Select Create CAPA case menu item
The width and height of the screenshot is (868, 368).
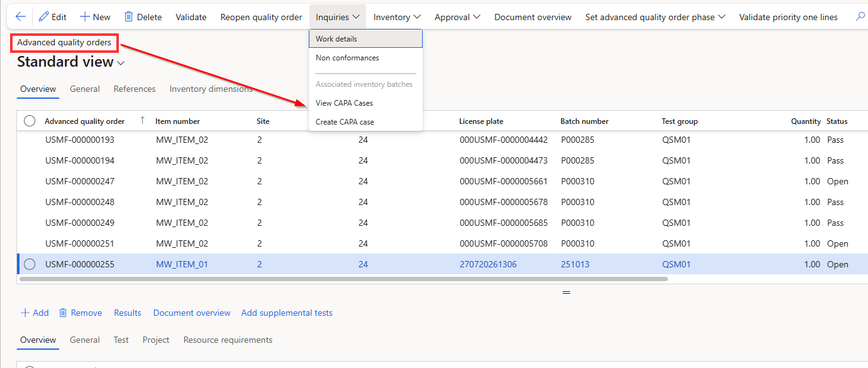(x=365, y=122)
